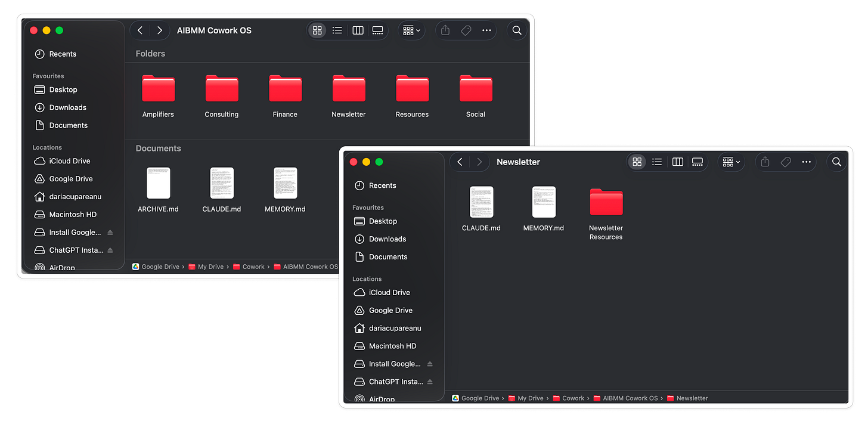Click tag icon in Newsletter window

[x=786, y=162]
